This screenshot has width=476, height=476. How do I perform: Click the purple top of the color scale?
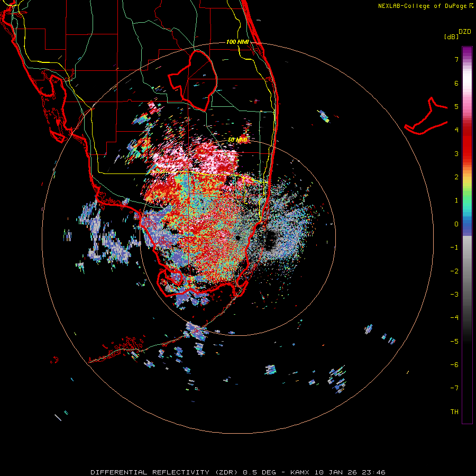[x=467, y=52]
